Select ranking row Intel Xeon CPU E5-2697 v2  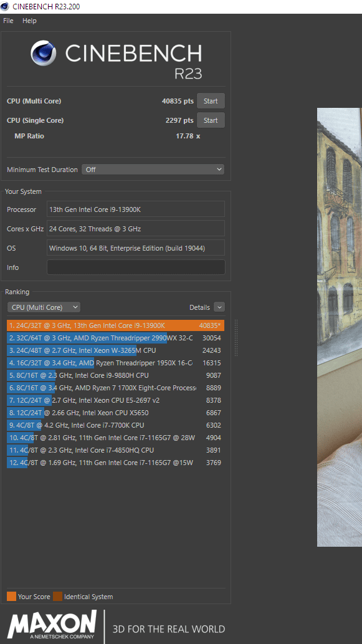pyautogui.click(x=116, y=400)
